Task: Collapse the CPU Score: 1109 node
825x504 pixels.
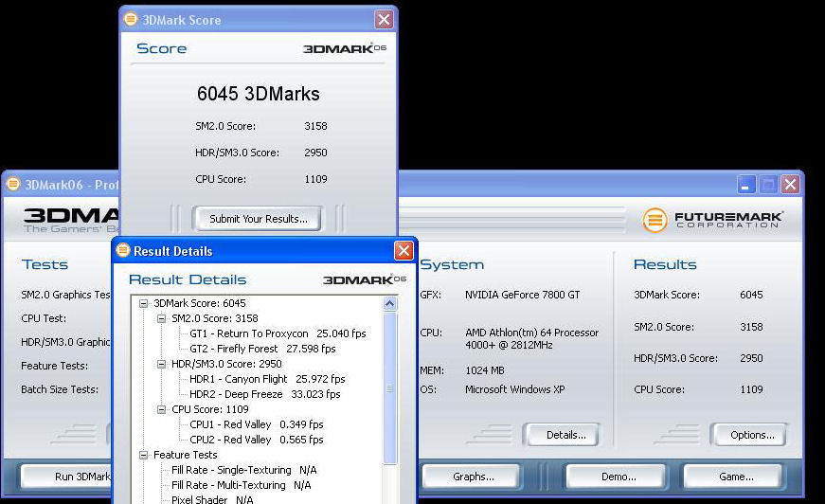Action: [162, 409]
